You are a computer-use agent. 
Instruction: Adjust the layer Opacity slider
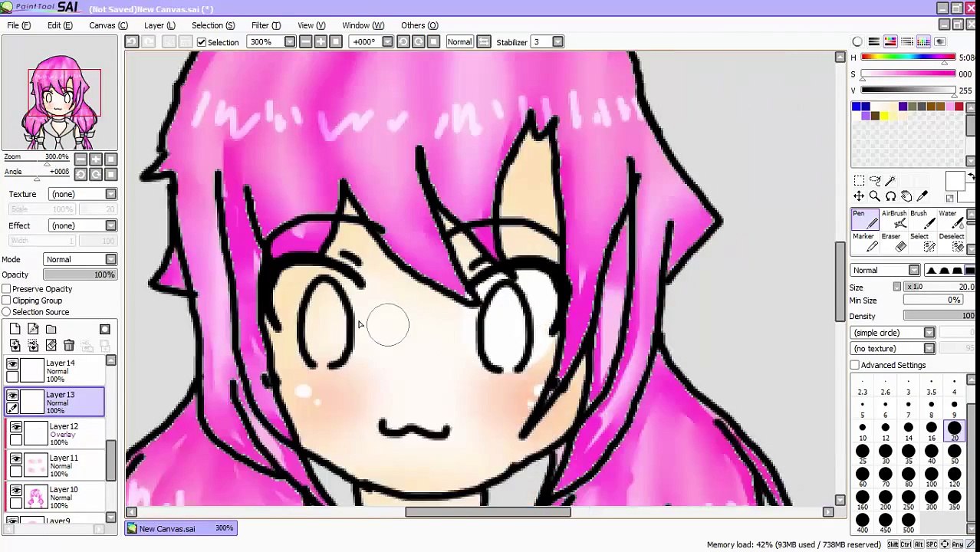(x=80, y=274)
